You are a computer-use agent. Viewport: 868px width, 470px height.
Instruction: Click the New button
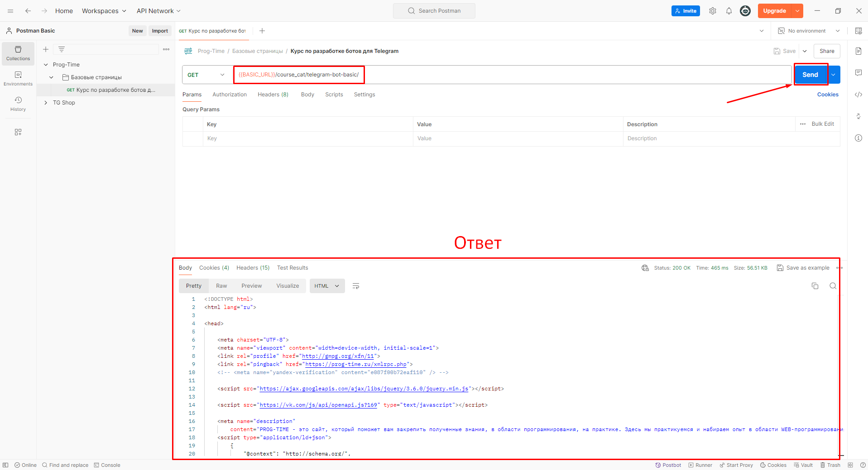[x=138, y=31]
